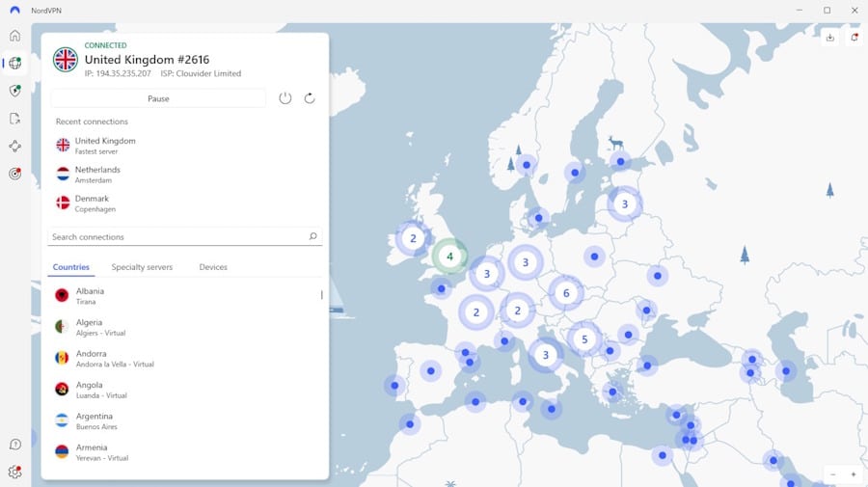Click the Poland server dot

[594, 257]
